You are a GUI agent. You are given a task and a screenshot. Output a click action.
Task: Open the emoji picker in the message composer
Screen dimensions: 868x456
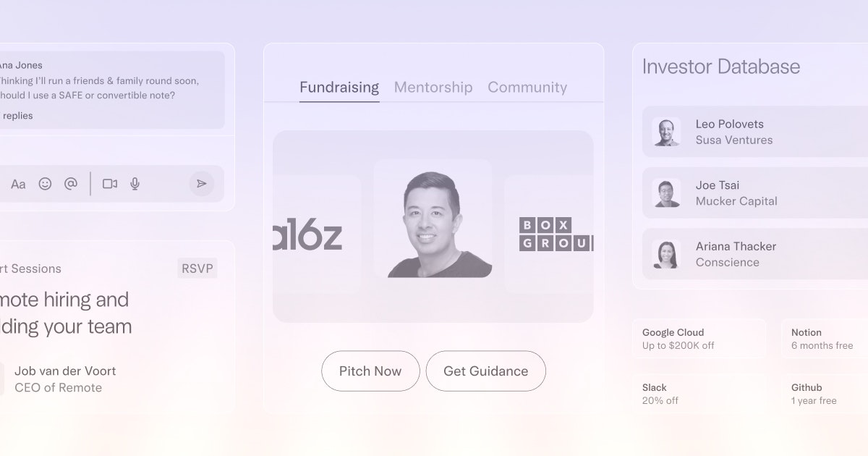point(45,184)
